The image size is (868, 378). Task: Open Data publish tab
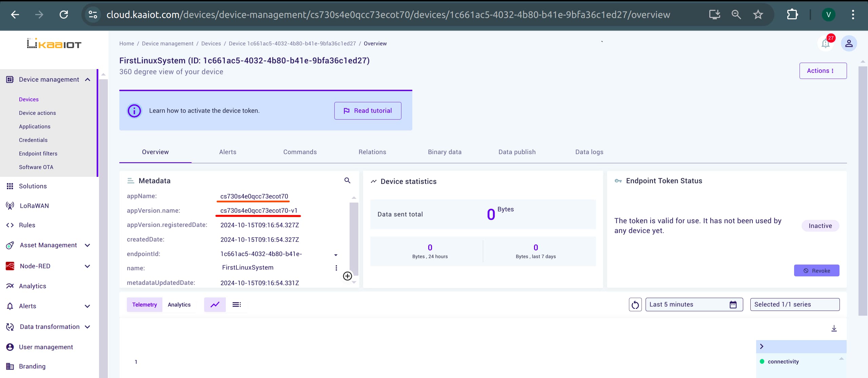[517, 152]
